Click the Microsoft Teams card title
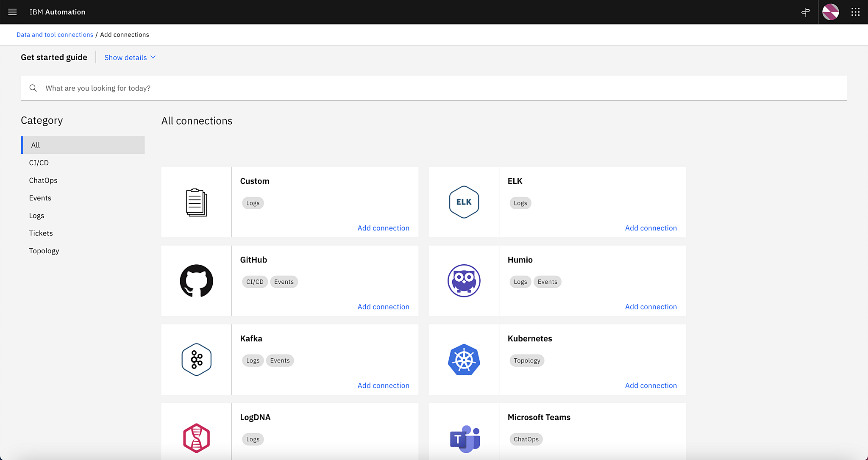 539,417
